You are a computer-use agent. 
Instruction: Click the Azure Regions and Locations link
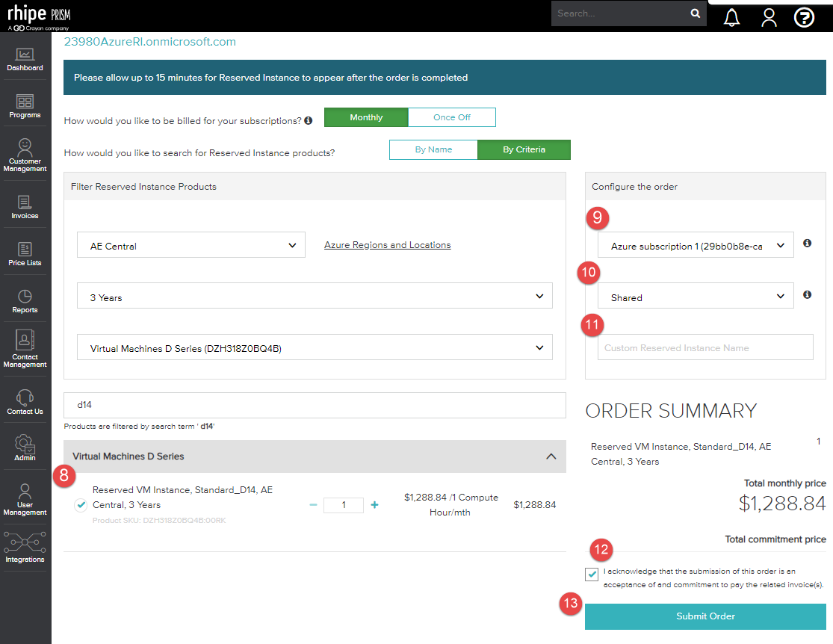pyautogui.click(x=387, y=244)
